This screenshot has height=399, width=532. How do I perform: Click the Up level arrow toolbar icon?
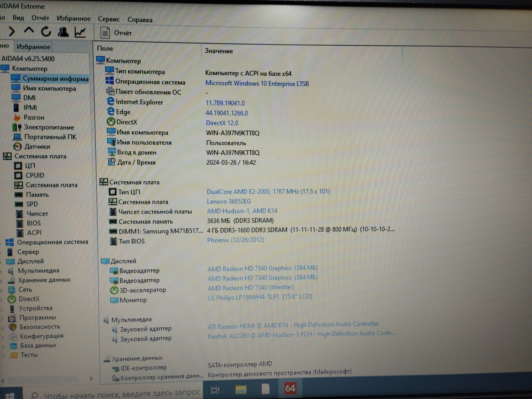(29, 31)
